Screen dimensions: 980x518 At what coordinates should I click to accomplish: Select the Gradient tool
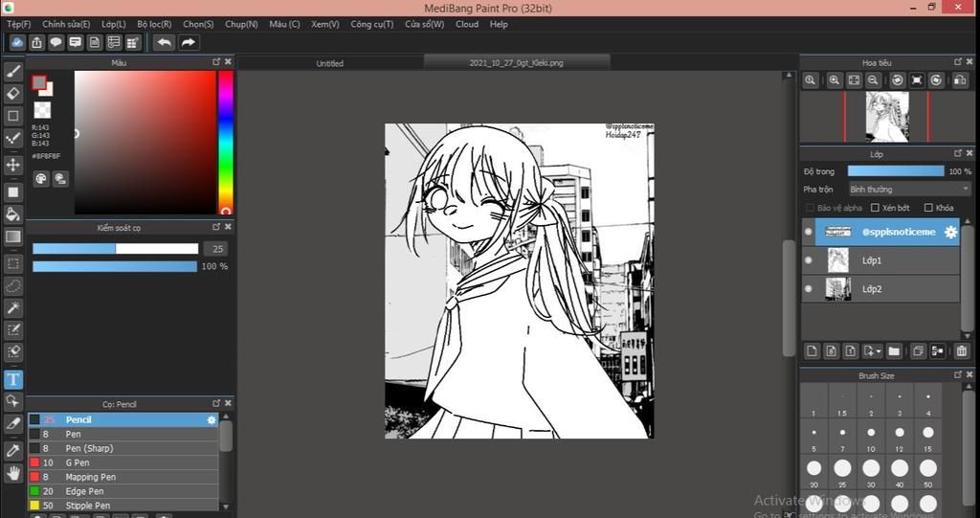pos(13,237)
